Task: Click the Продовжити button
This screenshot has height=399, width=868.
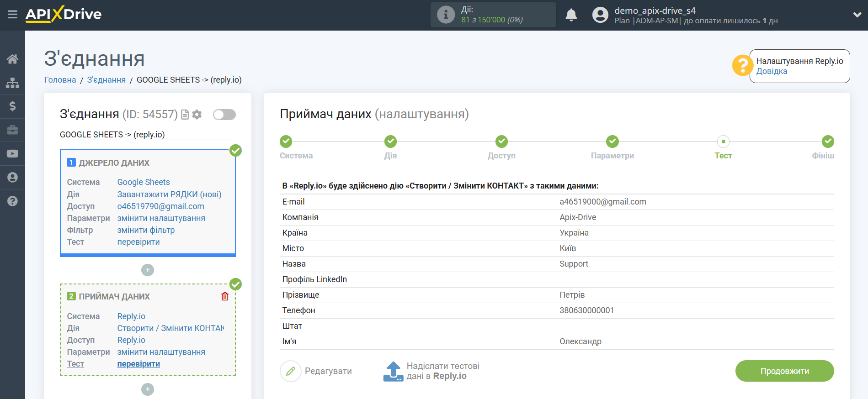Action: (x=784, y=371)
